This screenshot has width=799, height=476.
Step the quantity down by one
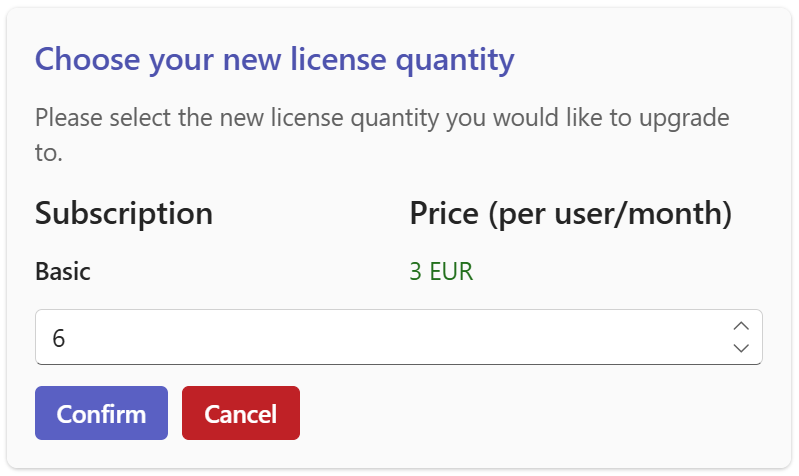pyautogui.click(x=741, y=348)
